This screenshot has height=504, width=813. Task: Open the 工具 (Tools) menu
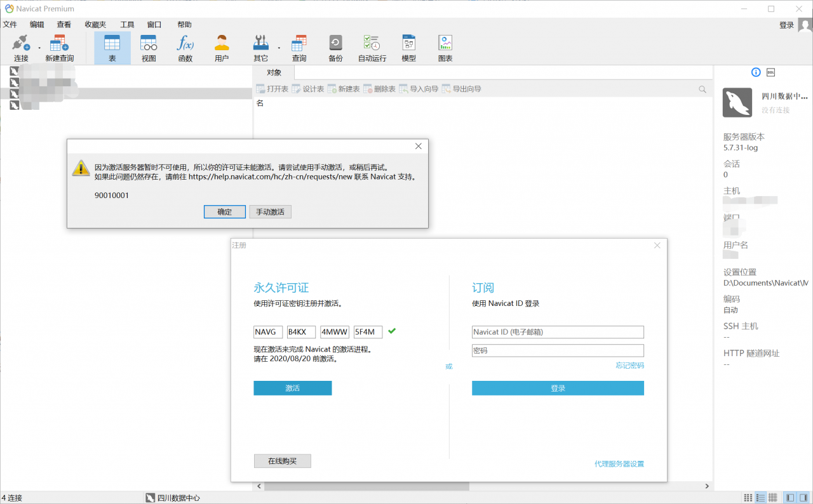(126, 24)
